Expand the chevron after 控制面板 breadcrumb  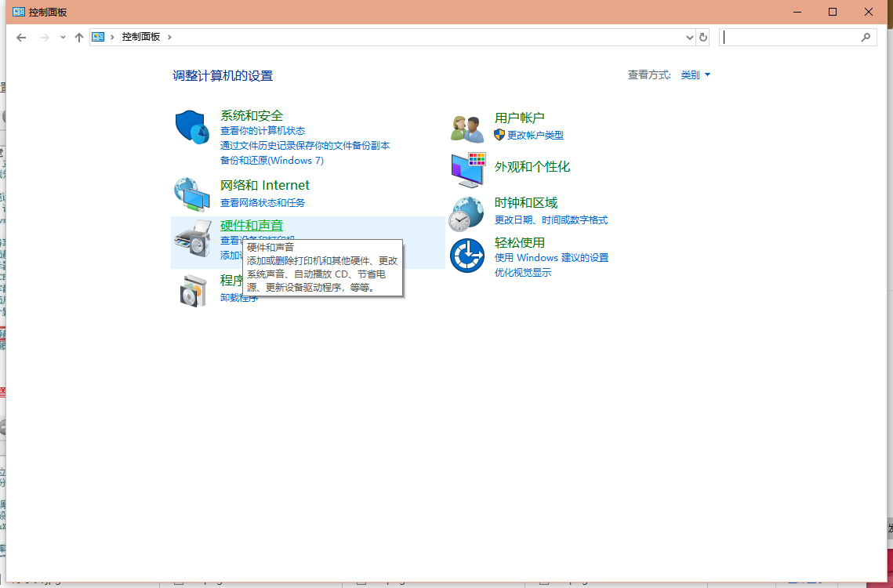coord(169,37)
